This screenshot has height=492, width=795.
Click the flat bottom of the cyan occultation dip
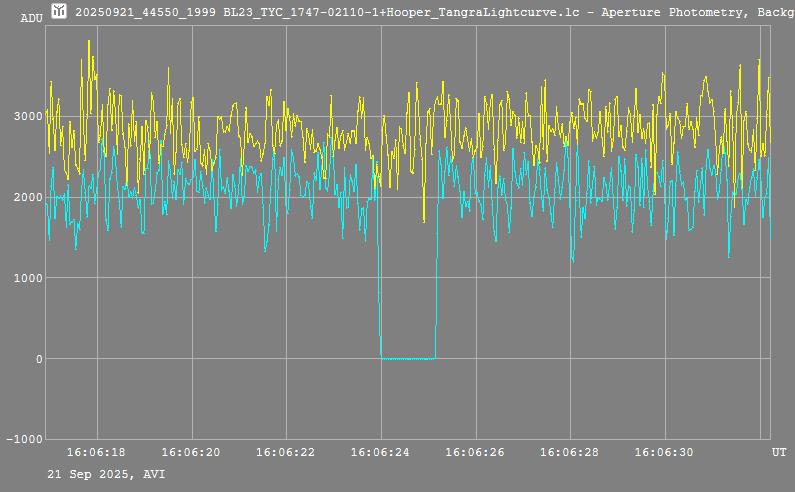coord(407,358)
